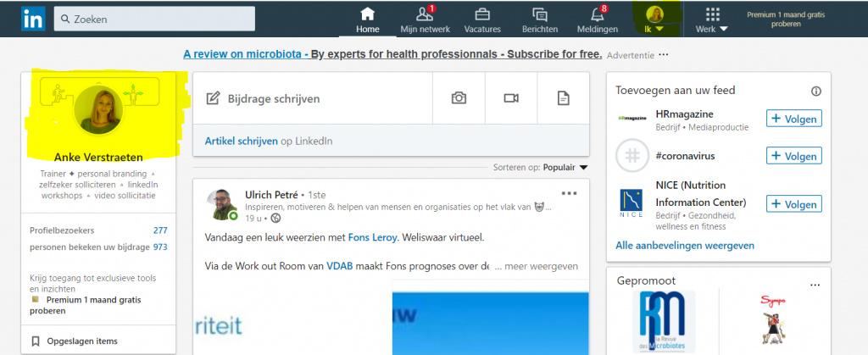Click the info icon in Toevoegen aan uw feed
This screenshot has width=868, height=355.
tap(816, 92)
